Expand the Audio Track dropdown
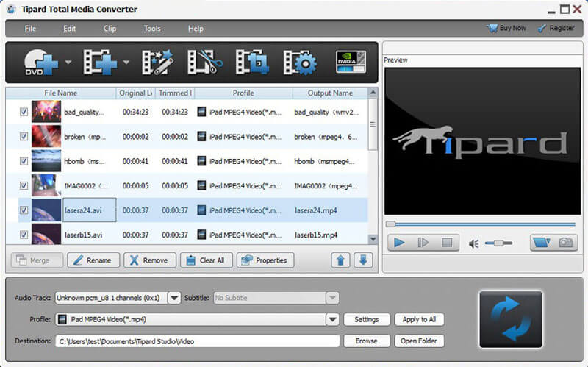588x367 pixels. [174, 298]
